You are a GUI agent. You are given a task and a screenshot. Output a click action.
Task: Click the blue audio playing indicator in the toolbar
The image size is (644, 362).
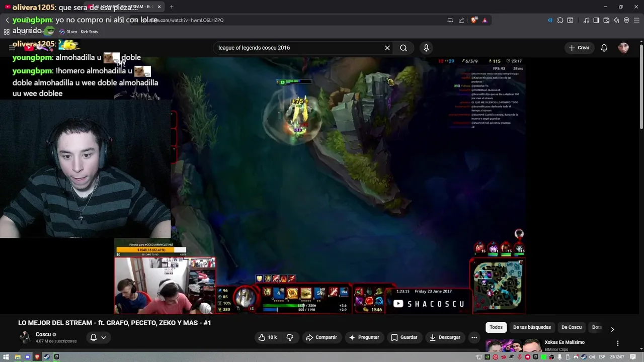point(549,20)
